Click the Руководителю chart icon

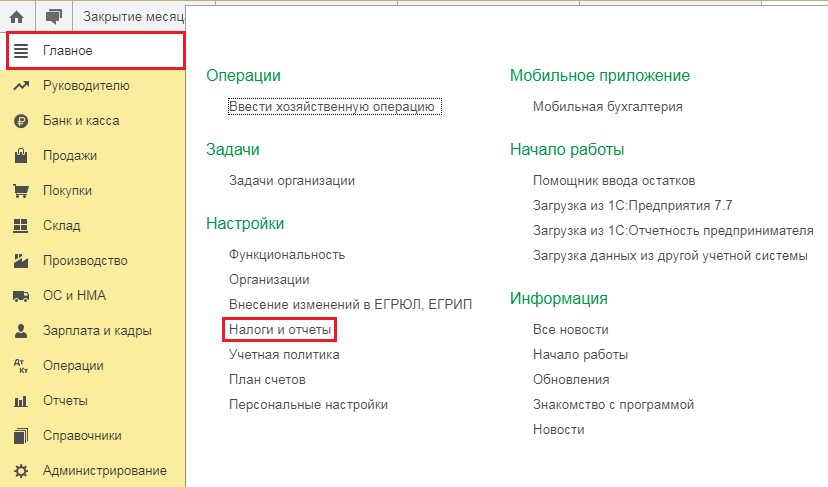[x=20, y=86]
